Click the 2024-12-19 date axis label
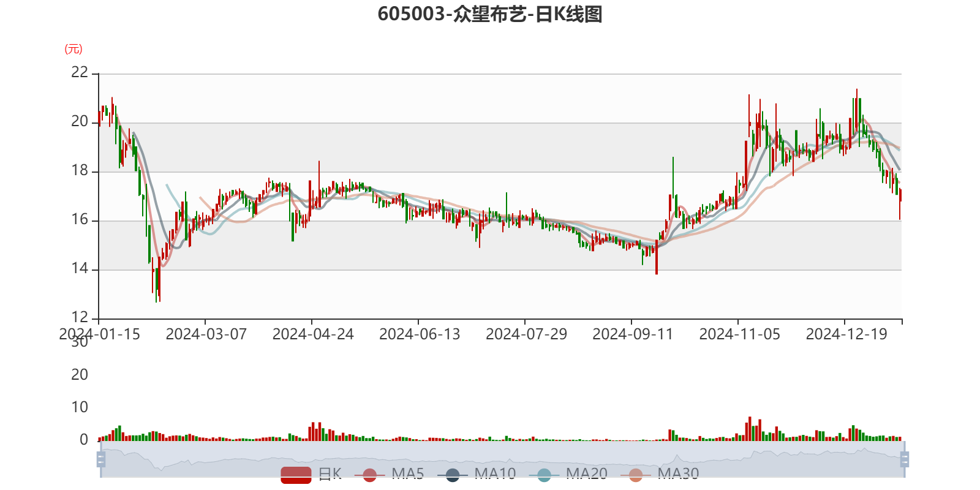 point(846,334)
